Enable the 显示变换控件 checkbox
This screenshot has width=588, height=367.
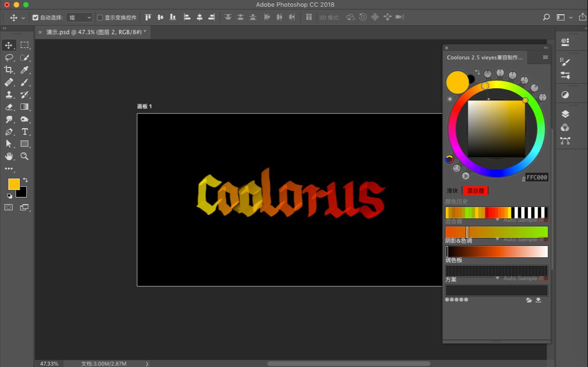pos(100,18)
